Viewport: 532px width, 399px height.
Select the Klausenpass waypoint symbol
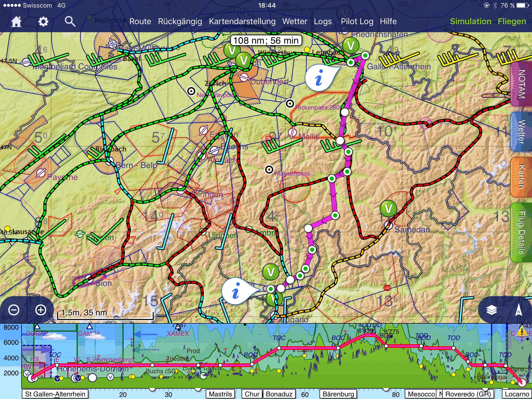coord(269,170)
